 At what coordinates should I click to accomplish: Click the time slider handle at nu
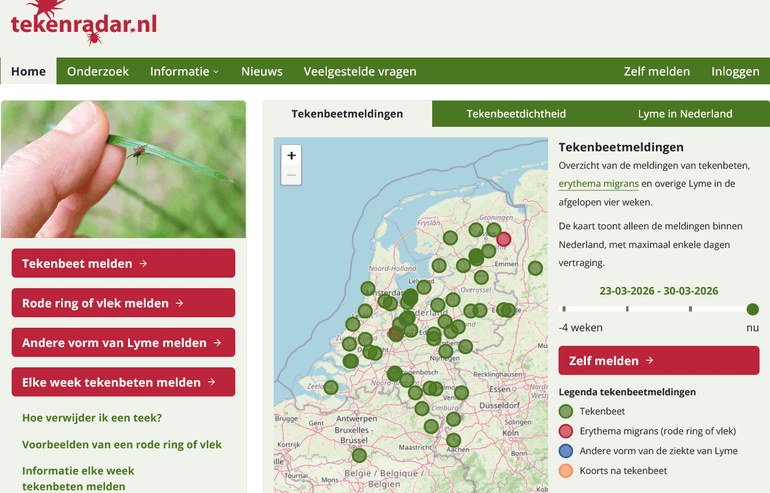[x=752, y=309]
